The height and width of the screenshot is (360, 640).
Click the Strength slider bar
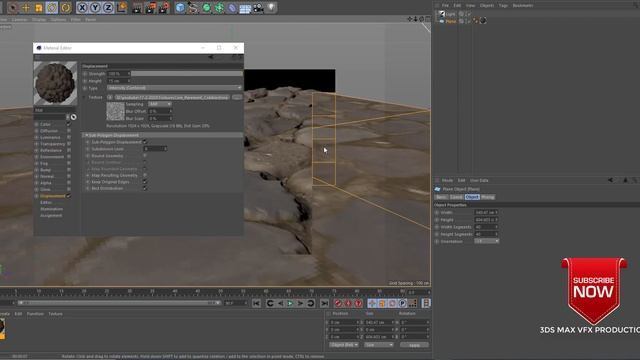coord(187,73)
